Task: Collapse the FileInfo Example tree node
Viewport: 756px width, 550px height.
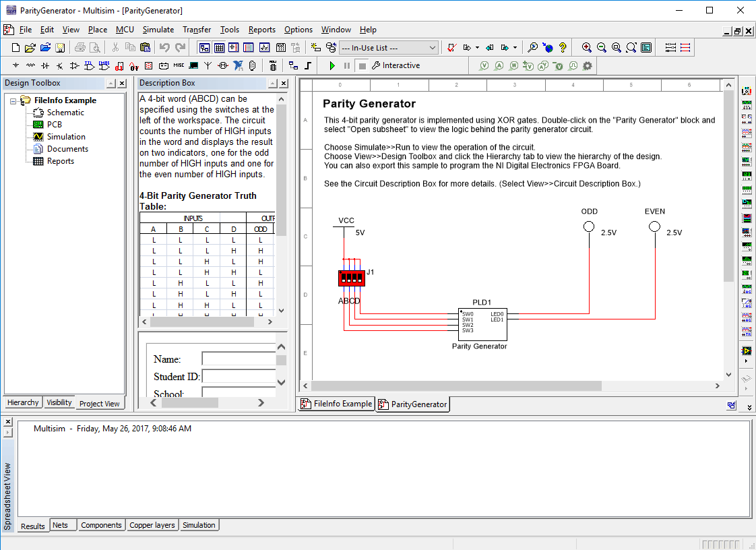Action: pyautogui.click(x=13, y=101)
